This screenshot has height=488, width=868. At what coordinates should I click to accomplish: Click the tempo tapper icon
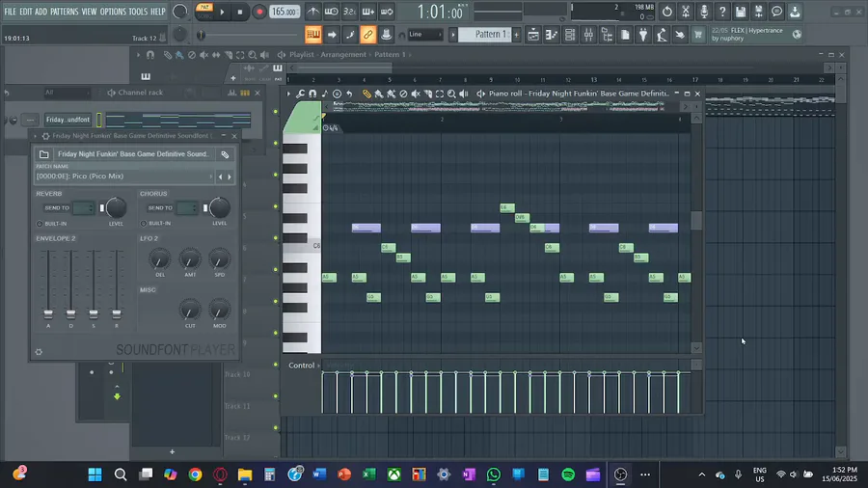tap(662, 35)
